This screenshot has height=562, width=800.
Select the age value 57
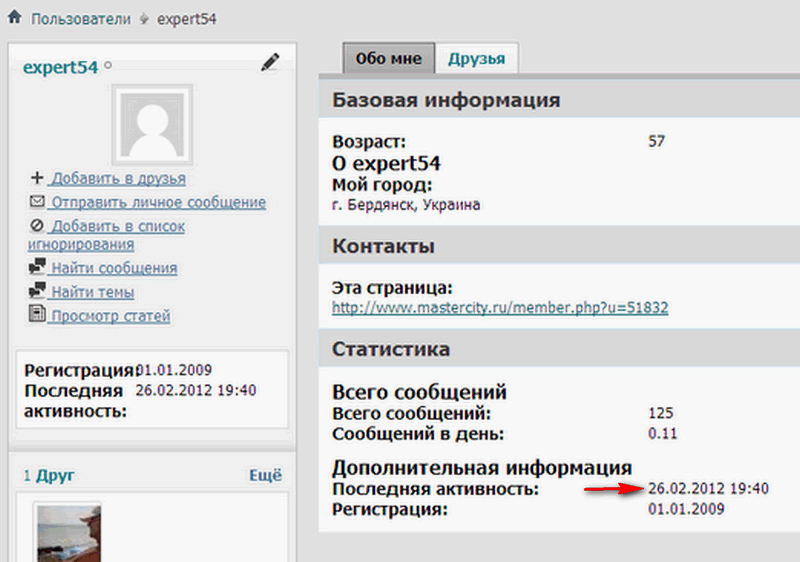(x=657, y=141)
